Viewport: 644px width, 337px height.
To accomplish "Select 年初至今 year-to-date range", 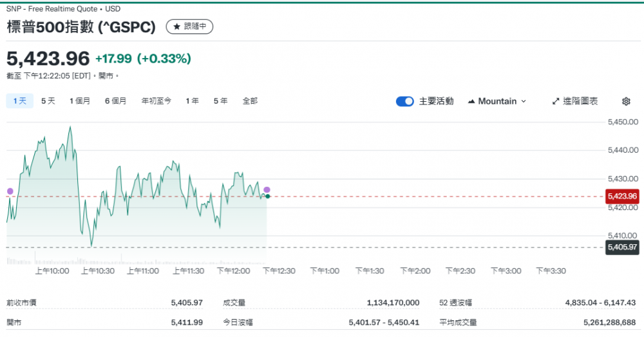I will click(x=156, y=101).
